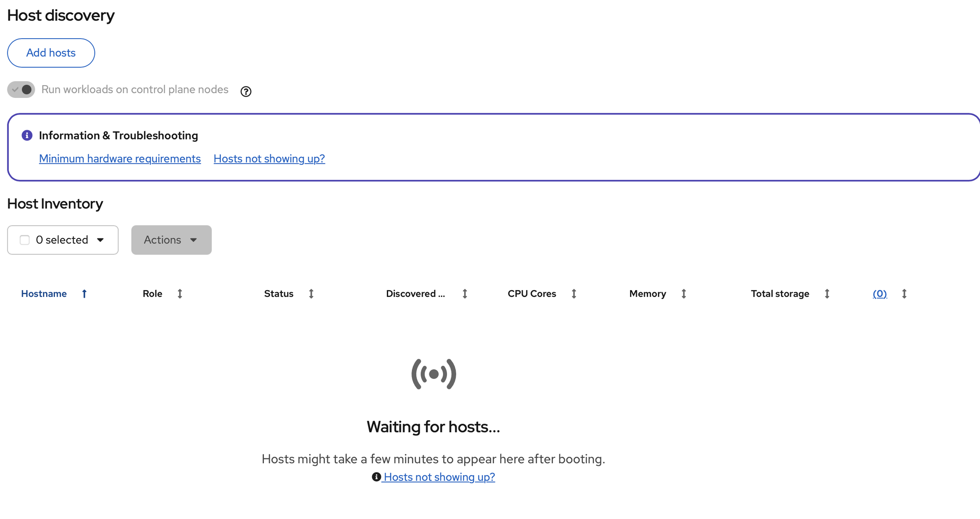The width and height of the screenshot is (980, 519).
Task: Click the Discovered column sort icon
Action: [x=465, y=294]
